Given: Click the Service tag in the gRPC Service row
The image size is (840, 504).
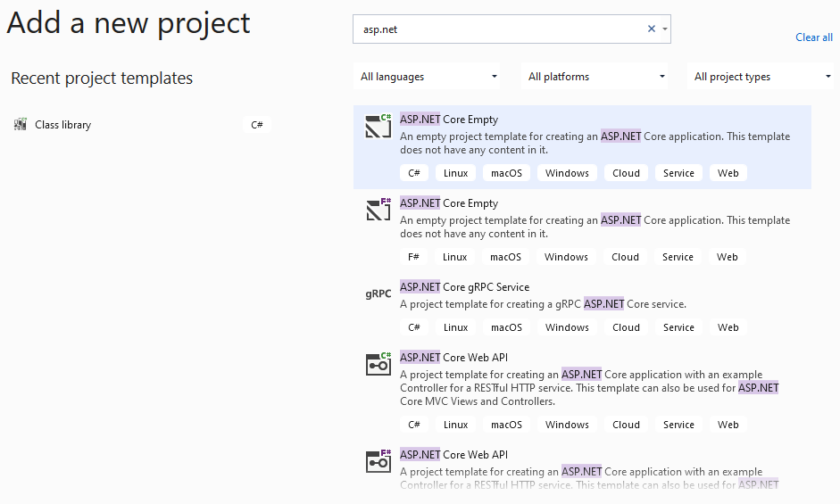Looking at the screenshot, I should click(678, 327).
